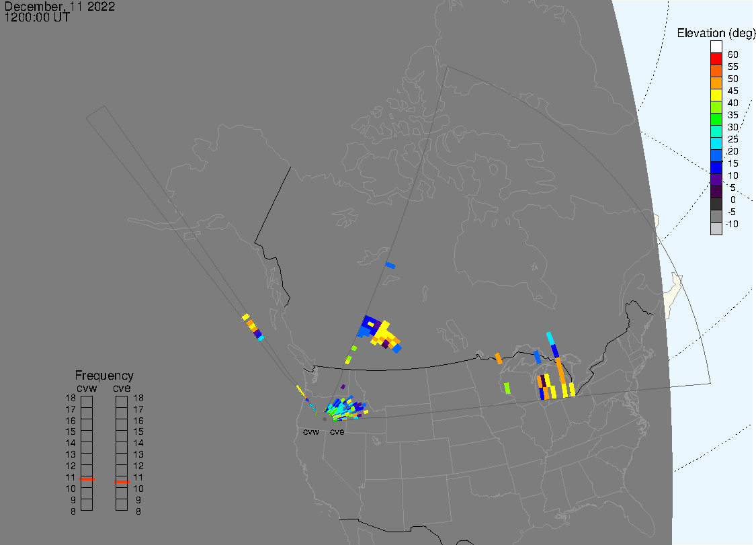Image resolution: width=756 pixels, height=545 pixels.
Task: Click 8 right of the cve bar
Action: [138, 511]
